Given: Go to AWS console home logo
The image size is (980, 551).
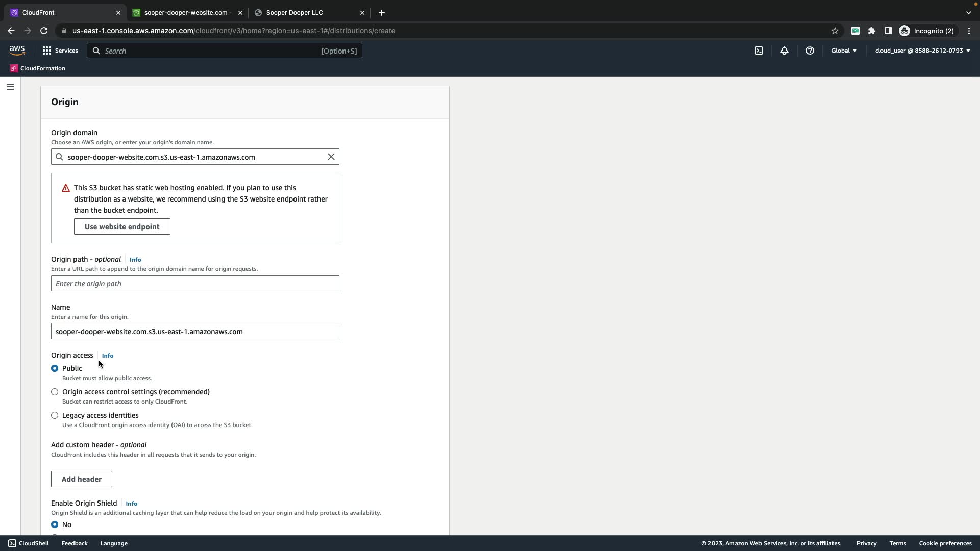Looking at the screenshot, I should pos(17,50).
